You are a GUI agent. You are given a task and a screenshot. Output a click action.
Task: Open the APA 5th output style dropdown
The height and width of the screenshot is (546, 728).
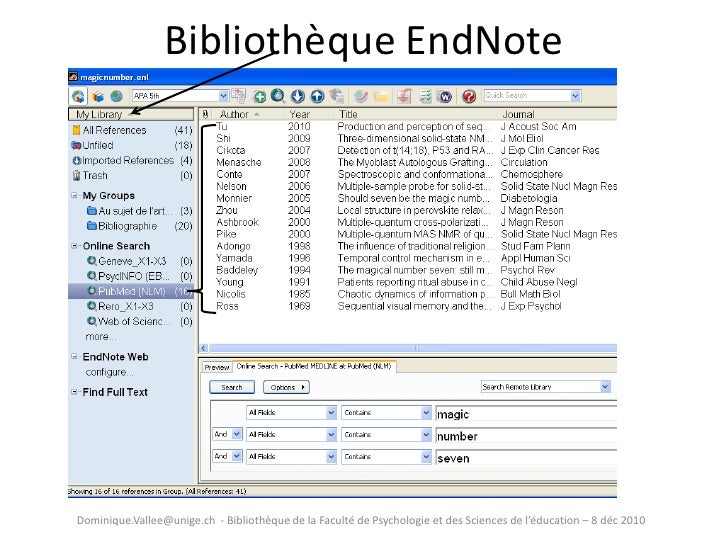click(223, 96)
